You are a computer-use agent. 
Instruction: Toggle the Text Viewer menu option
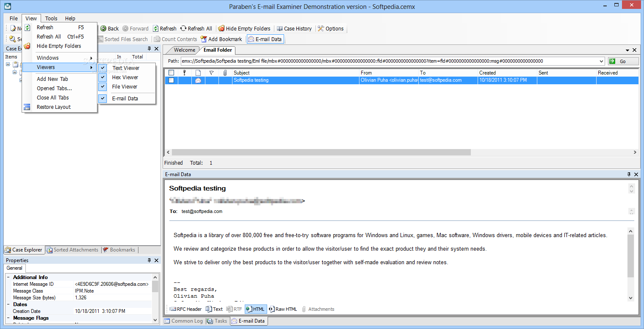127,68
